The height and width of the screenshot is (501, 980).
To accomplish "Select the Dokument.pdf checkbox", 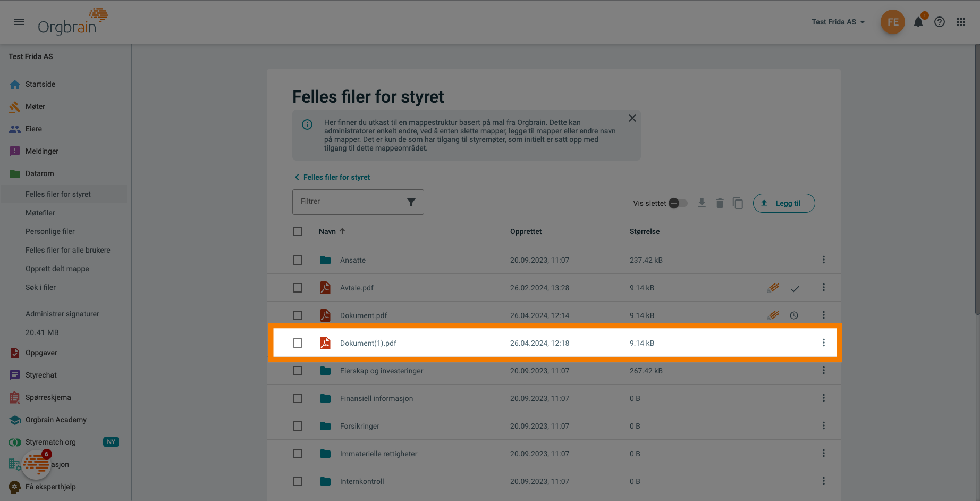I will click(x=298, y=315).
